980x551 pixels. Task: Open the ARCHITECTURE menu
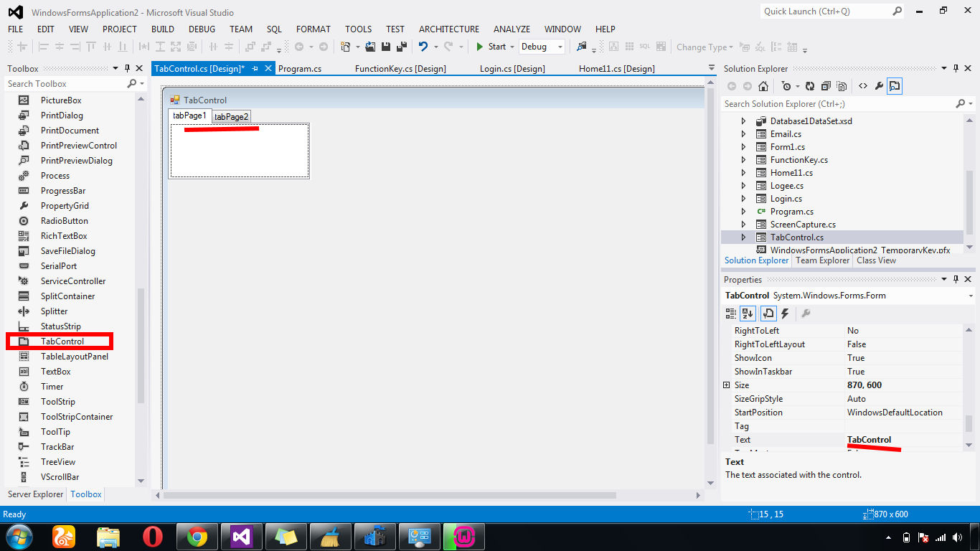pyautogui.click(x=449, y=29)
